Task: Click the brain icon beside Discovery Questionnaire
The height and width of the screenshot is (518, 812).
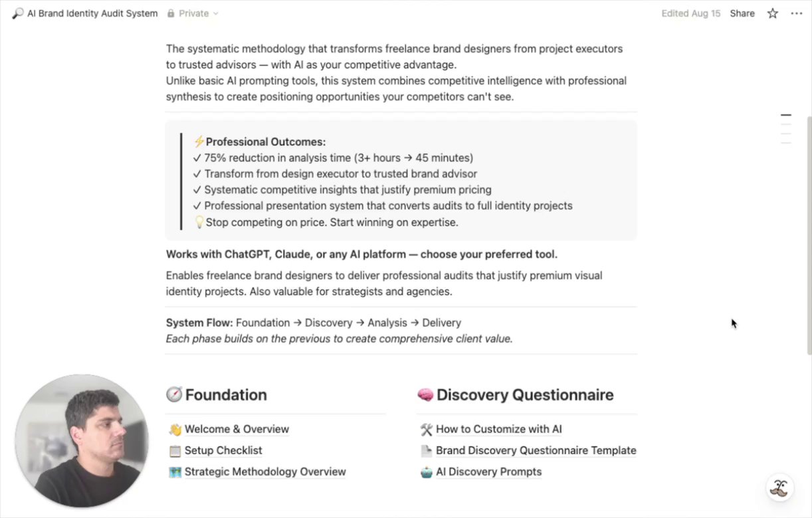Action: (x=425, y=394)
